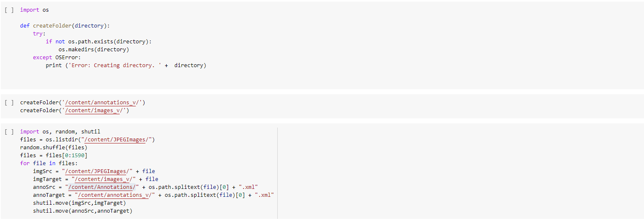Click highlighted "/content/Annotations/" path on annoSrc line

coord(102,187)
